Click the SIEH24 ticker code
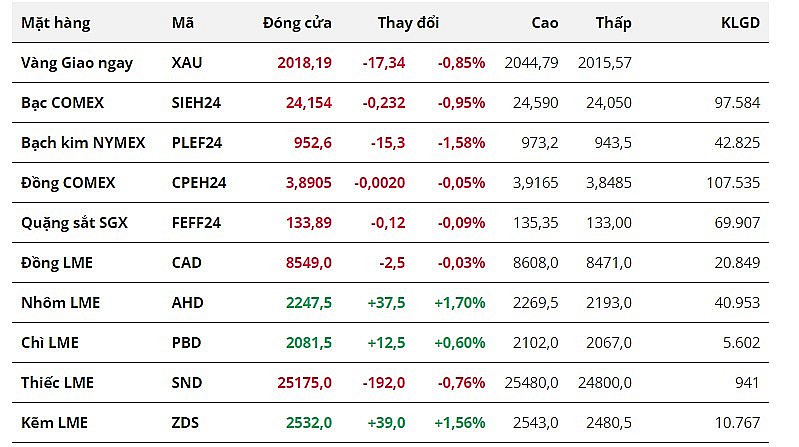 [195, 102]
